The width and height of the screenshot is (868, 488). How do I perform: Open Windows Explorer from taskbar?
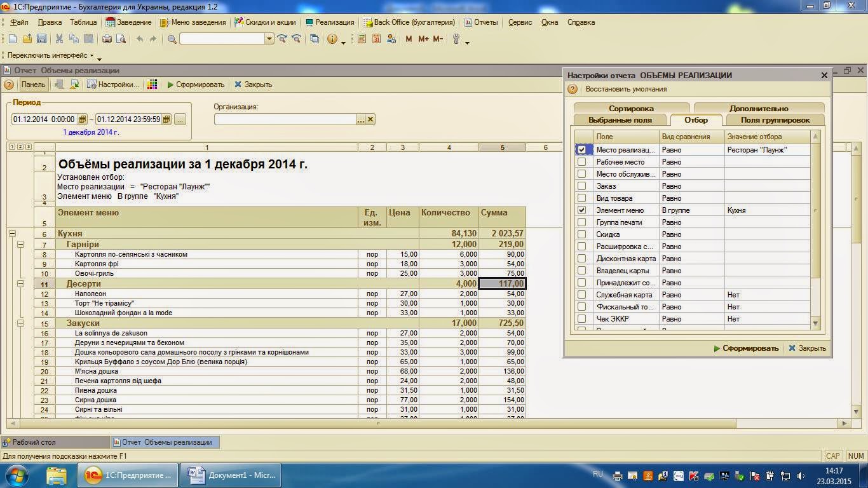pyautogui.click(x=57, y=475)
